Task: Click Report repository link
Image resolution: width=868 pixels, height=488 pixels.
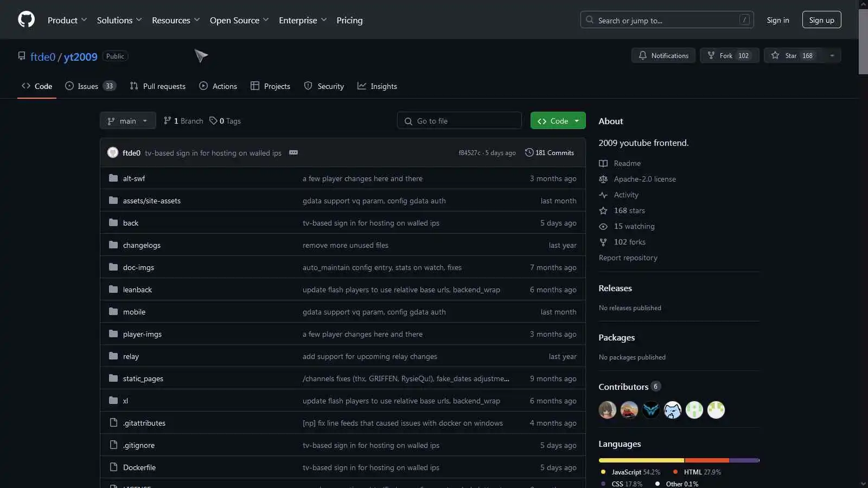Action: pos(628,258)
